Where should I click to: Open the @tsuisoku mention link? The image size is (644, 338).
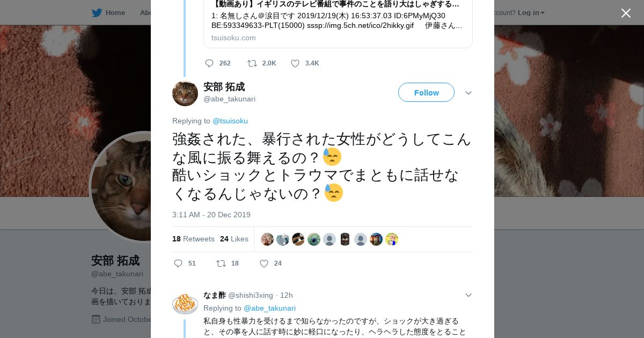pos(230,121)
